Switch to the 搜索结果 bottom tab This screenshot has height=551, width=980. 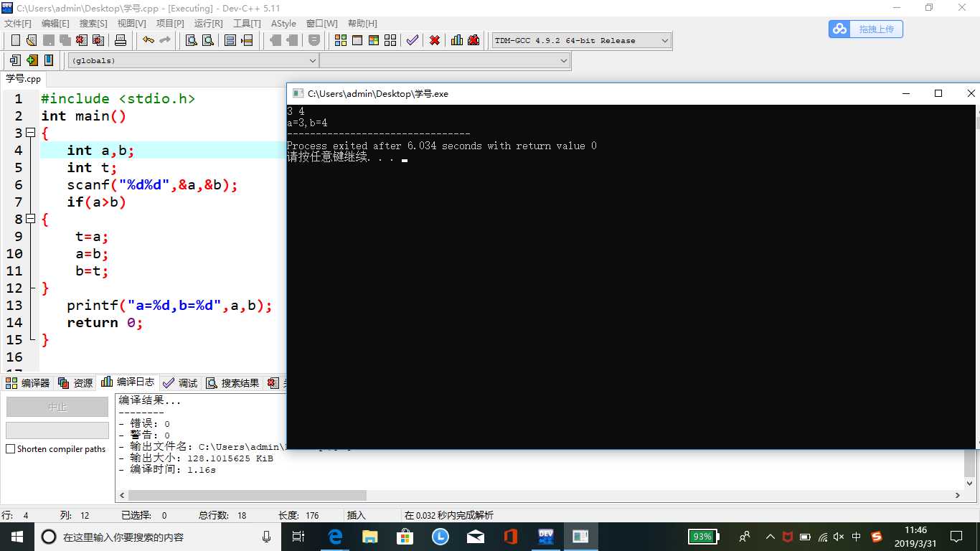click(232, 383)
